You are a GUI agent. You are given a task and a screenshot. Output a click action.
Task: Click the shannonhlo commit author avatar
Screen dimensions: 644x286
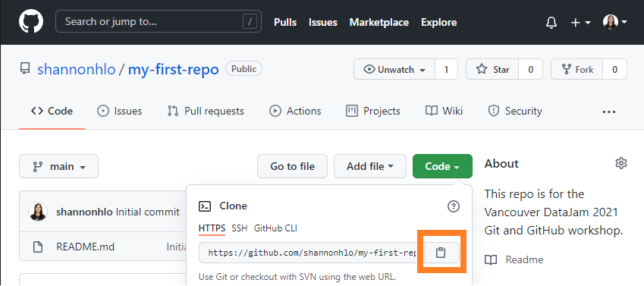click(38, 212)
